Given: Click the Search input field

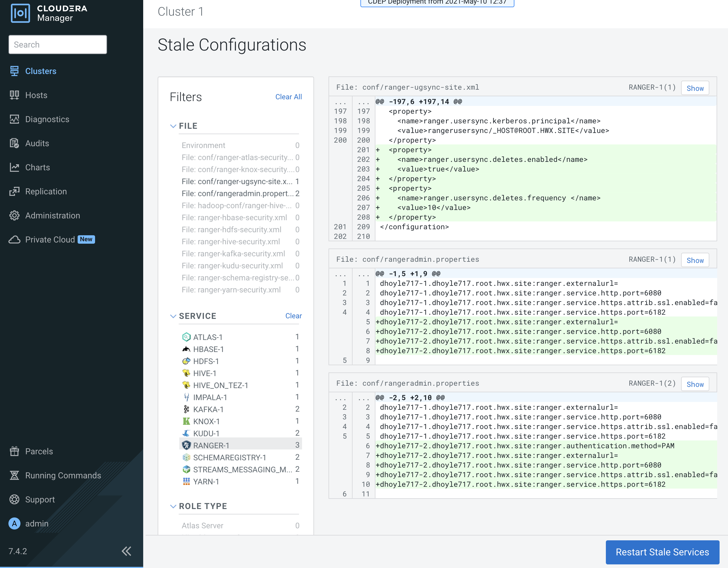Looking at the screenshot, I should (x=58, y=45).
